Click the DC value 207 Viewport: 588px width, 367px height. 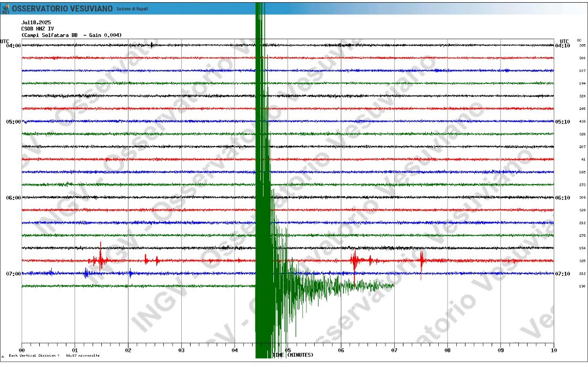click(582, 147)
